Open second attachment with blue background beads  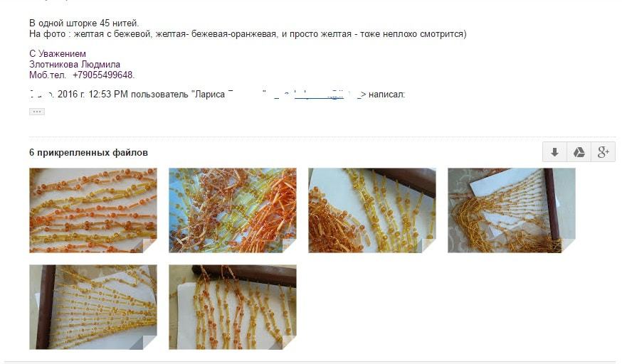(233, 210)
